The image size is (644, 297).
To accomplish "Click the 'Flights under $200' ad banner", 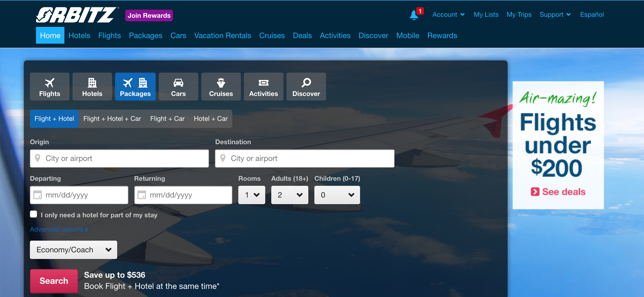I will [558, 145].
